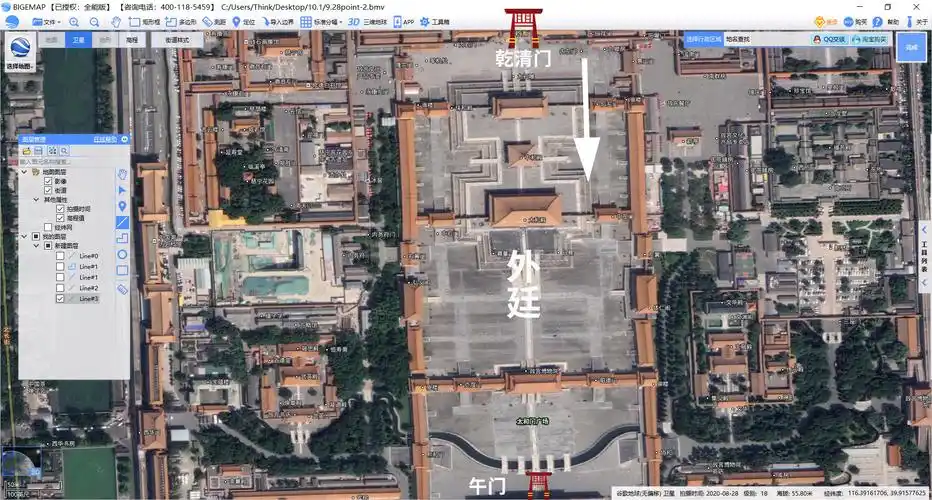The width and height of the screenshot is (932, 500).
Task: Toggle the 经纬网 grid checkbox
Action: pyautogui.click(x=47, y=227)
